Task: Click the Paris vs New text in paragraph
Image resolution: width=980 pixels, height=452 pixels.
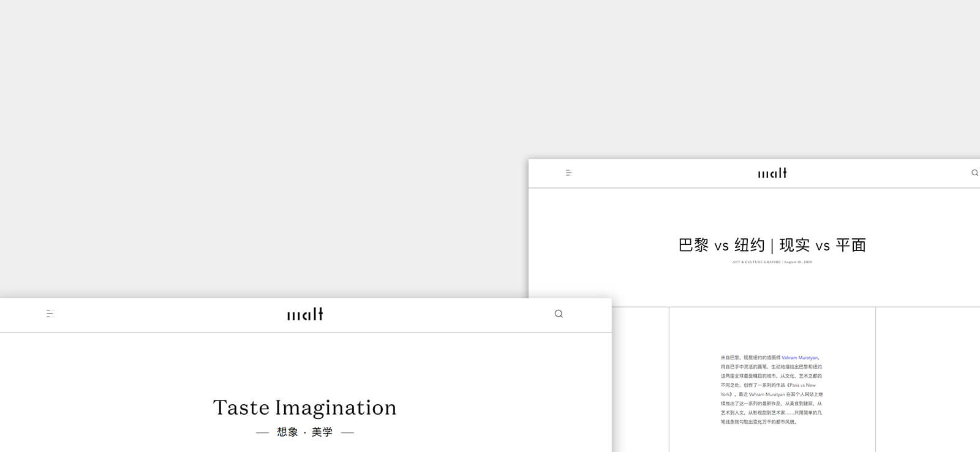Action: pyautogui.click(x=802, y=385)
